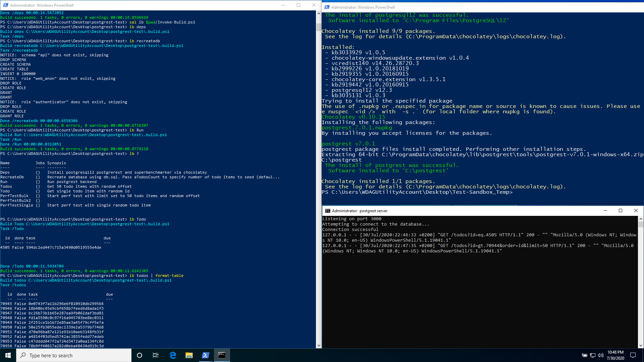This screenshot has height=362, width=644.
Task: Click the "Attempting to connect to the database..." line
Action: 376,224
